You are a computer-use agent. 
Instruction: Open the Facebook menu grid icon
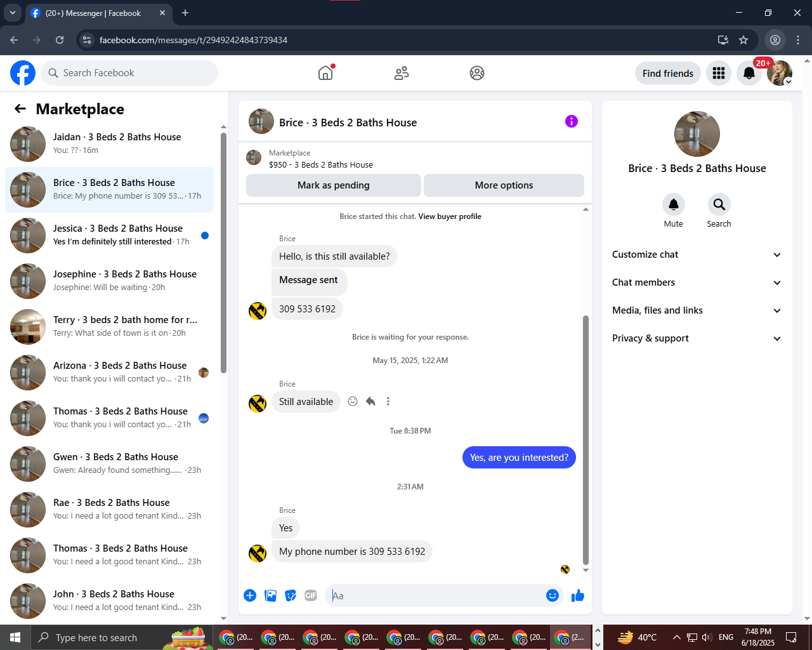tap(719, 73)
